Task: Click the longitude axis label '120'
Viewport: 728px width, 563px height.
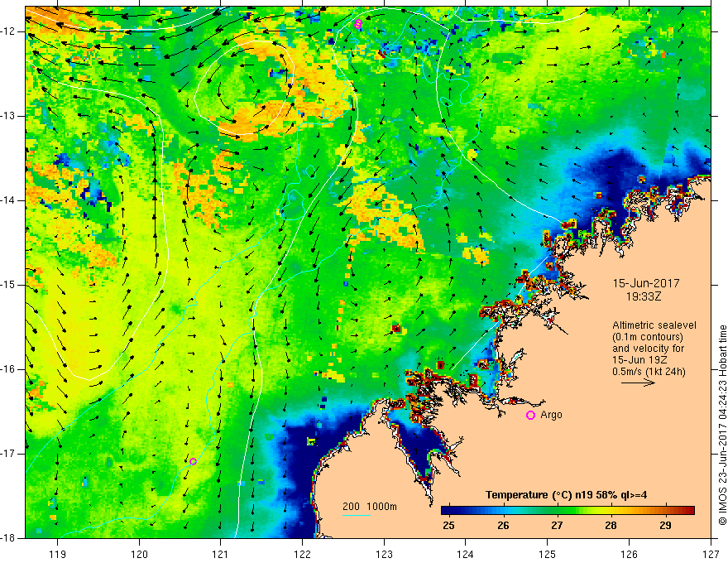Action: click(139, 554)
